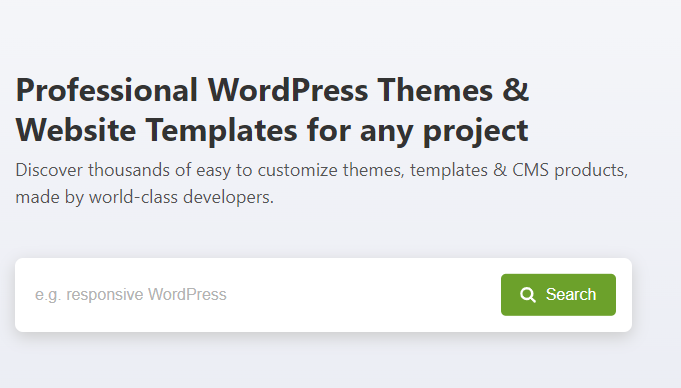Viewport: 681px width, 388px height.
Task: Click the ampersand at end of heading
Action: pyautogui.click(x=516, y=90)
